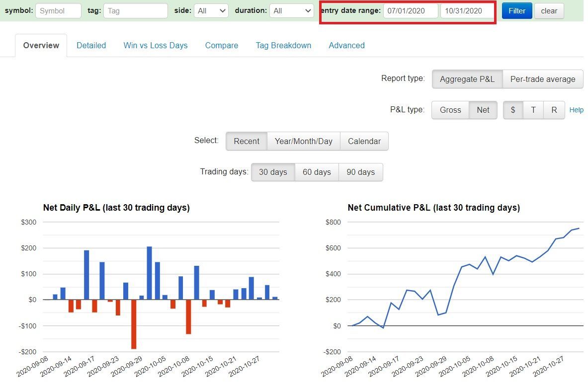Click the start date field 07/01/2020

point(411,11)
